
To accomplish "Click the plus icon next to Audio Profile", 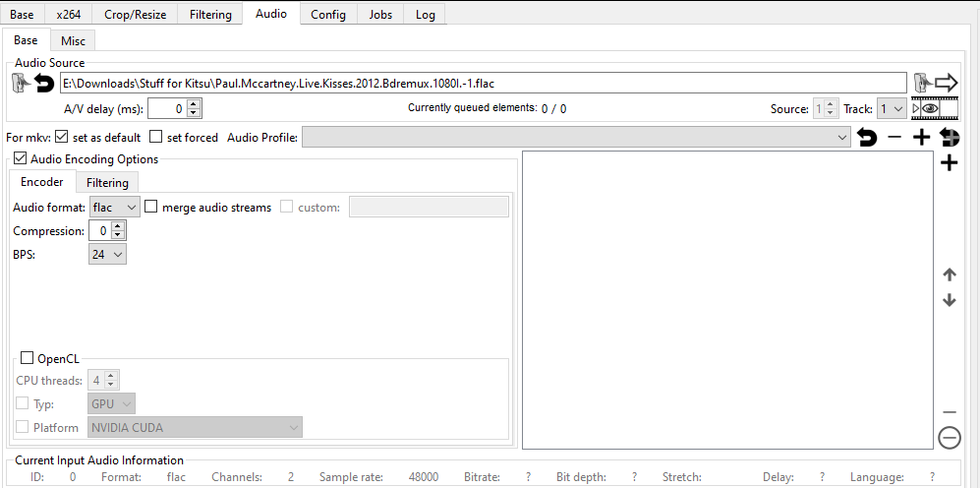I will [921, 138].
